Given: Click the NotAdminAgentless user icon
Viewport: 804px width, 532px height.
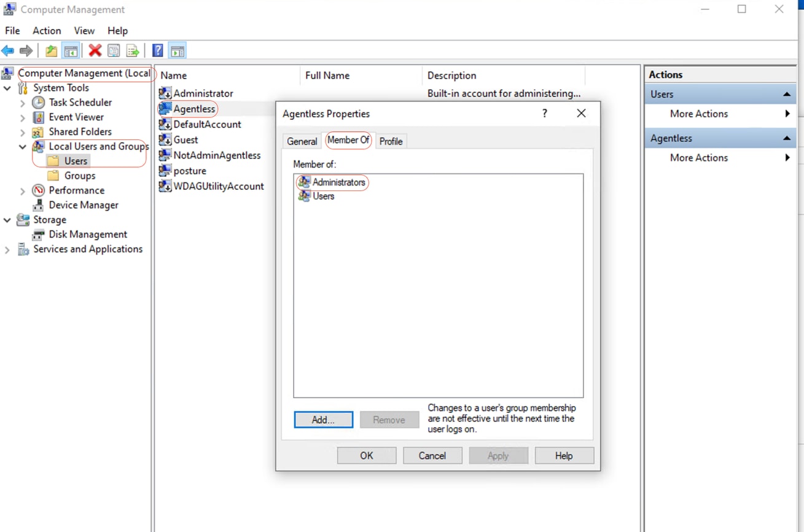Looking at the screenshot, I should click(165, 155).
